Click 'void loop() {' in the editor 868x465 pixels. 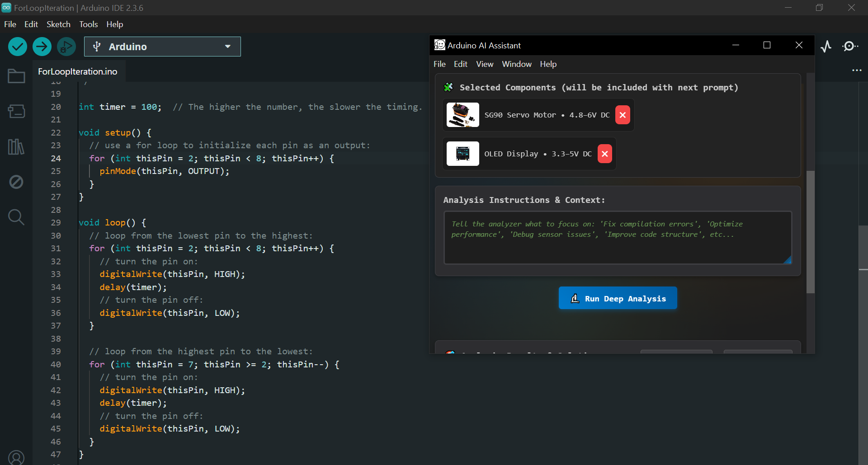click(112, 223)
